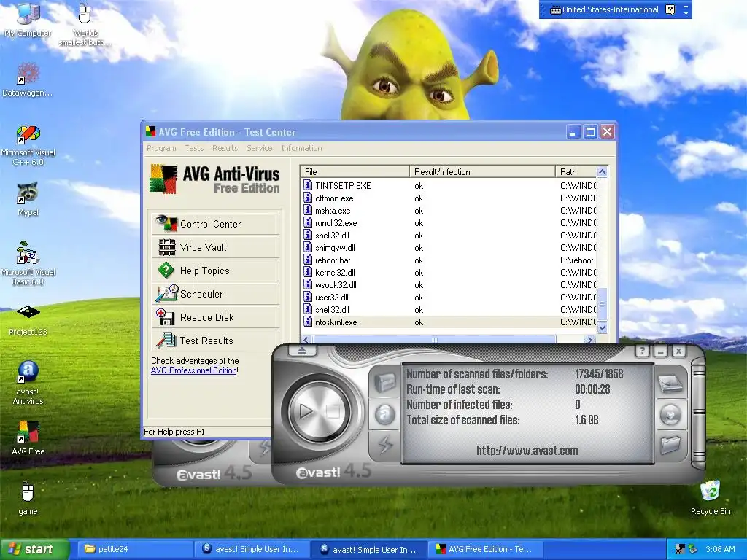Sort by Result/Infection column header
This screenshot has height=560, width=747.
click(482, 171)
